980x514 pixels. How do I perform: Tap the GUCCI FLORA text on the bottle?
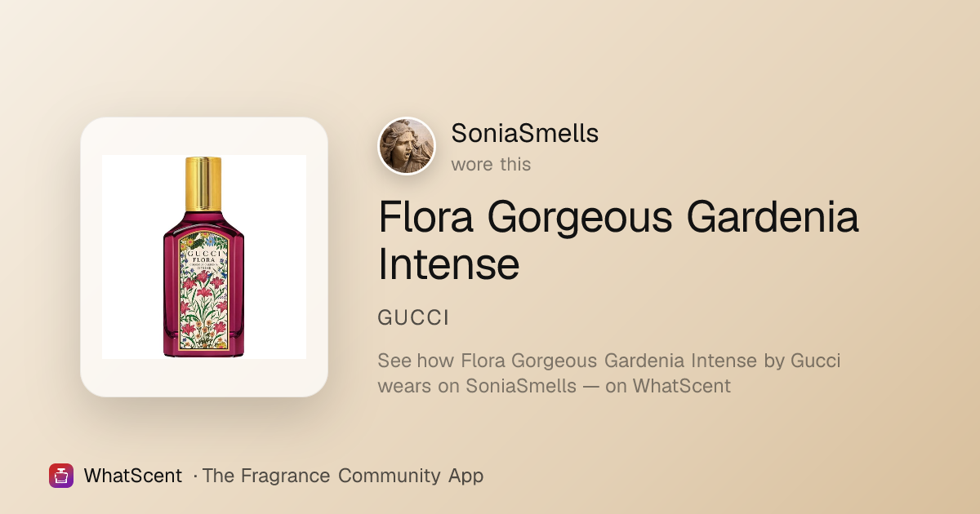(203, 257)
